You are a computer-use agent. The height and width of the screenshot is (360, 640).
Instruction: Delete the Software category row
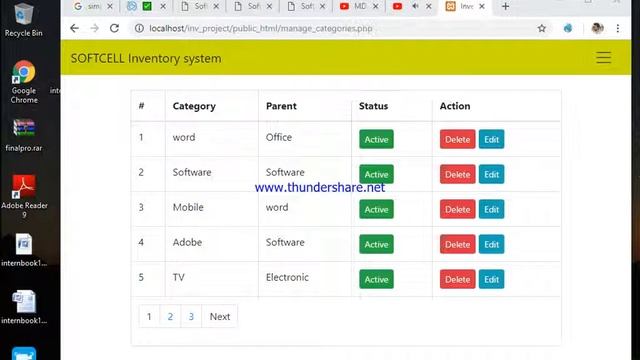(x=458, y=174)
